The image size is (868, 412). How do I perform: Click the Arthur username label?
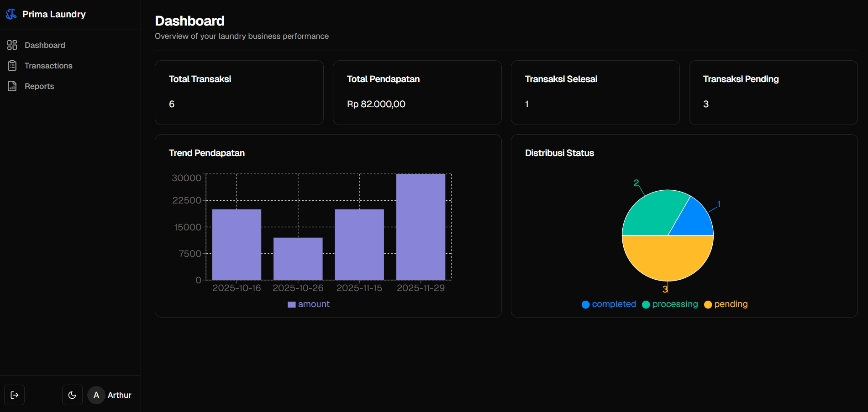pyautogui.click(x=119, y=395)
